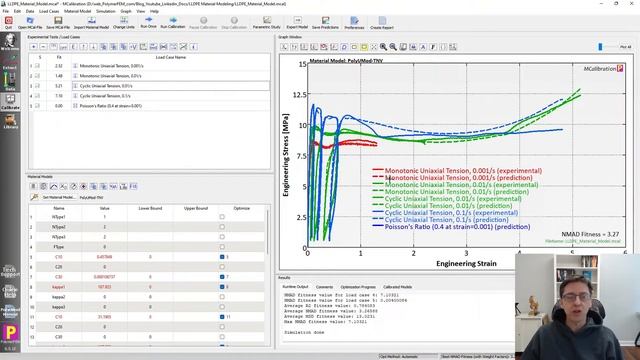Switch to Comments tab

tap(324, 287)
